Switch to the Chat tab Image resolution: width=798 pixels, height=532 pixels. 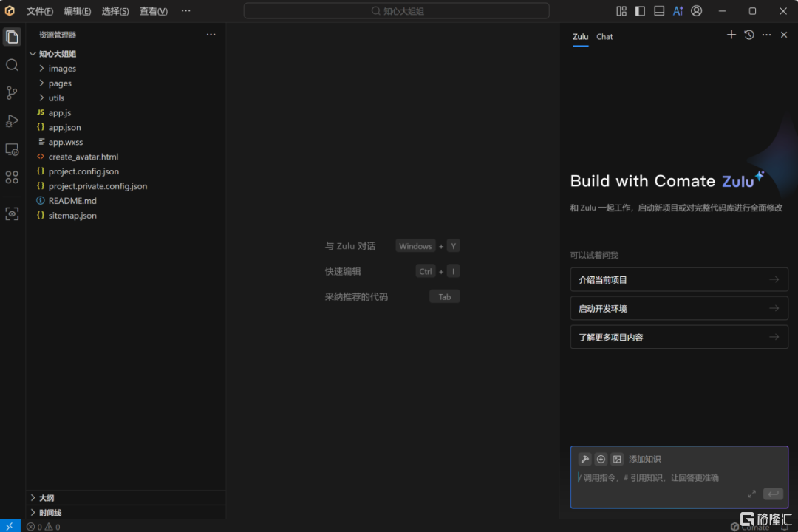[x=604, y=37]
